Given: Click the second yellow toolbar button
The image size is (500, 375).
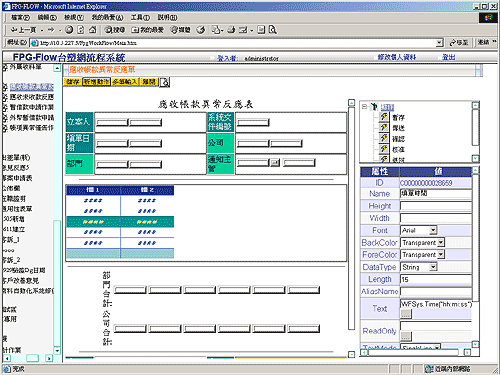Looking at the screenshot, I should click(x=97, y=82).
